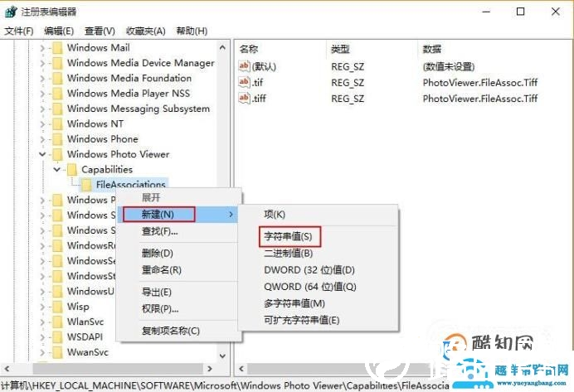This screenshot has height=392, width=574.
Task: Click the folder icon beside Windows Media Device Manager
Action: pyautogui.click(x=57, y=63)
